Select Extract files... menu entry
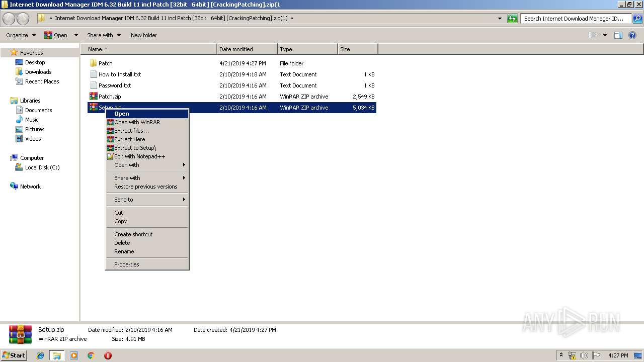Screen dimensions: 644x362 point(147,131)
